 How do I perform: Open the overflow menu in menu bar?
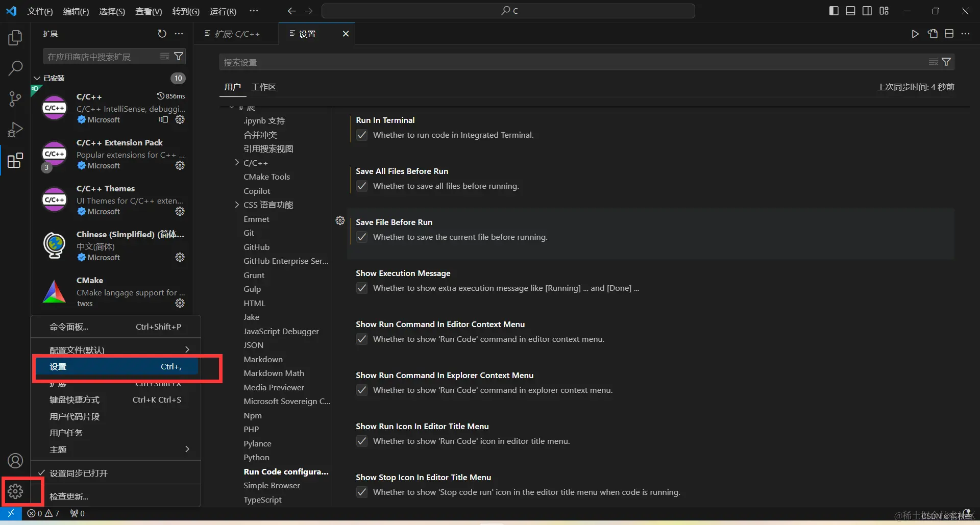click(x=254, y=11)
